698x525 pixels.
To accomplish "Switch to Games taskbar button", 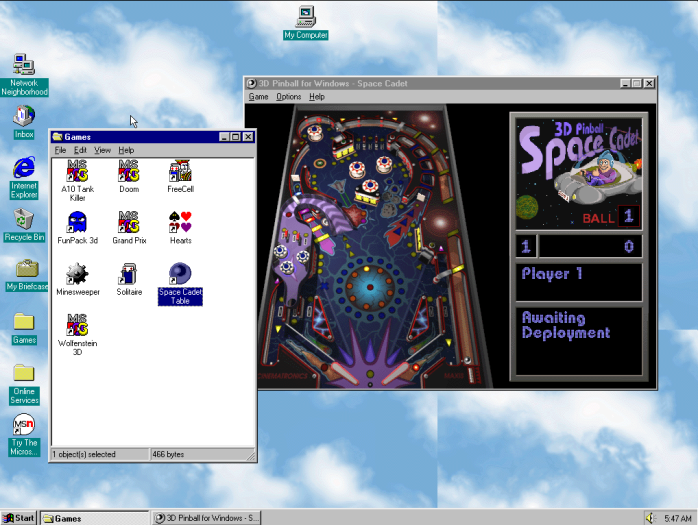I will click(x=95, y=518).
